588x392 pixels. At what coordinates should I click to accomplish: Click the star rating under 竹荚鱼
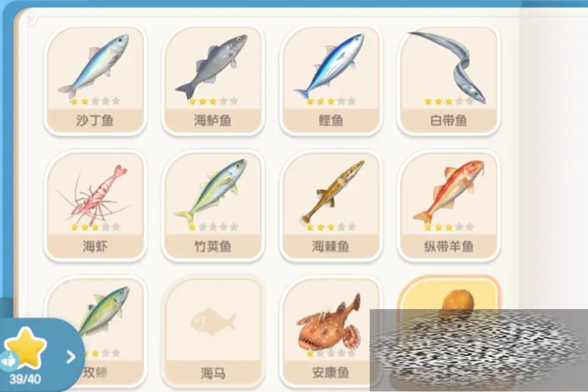tap(213, 227)
